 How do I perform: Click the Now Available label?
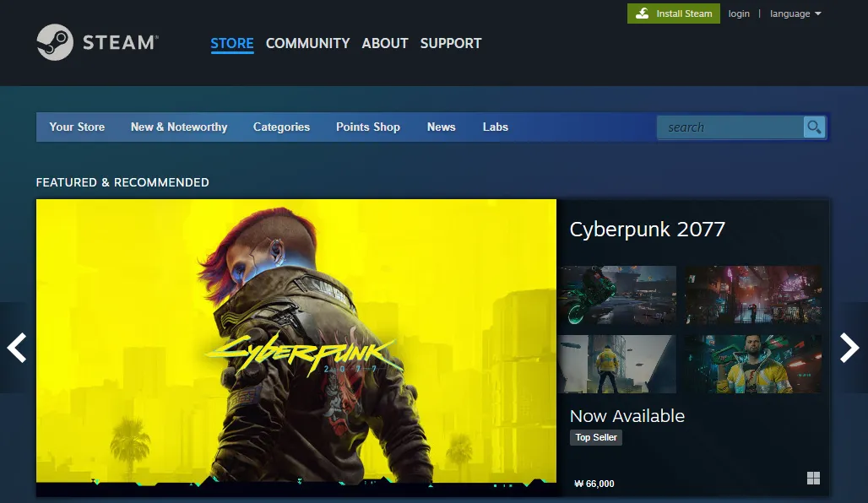click(x=627, y=416)
